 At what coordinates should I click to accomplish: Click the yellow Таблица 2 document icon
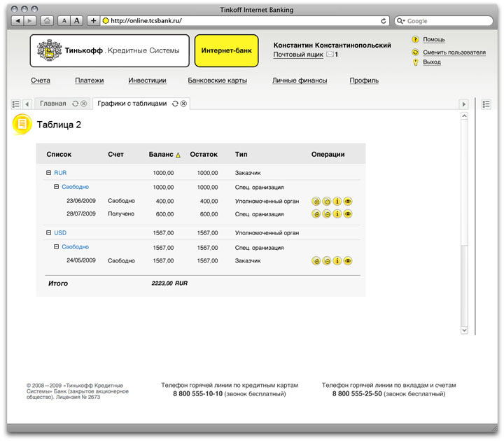(x=22, y=124)
